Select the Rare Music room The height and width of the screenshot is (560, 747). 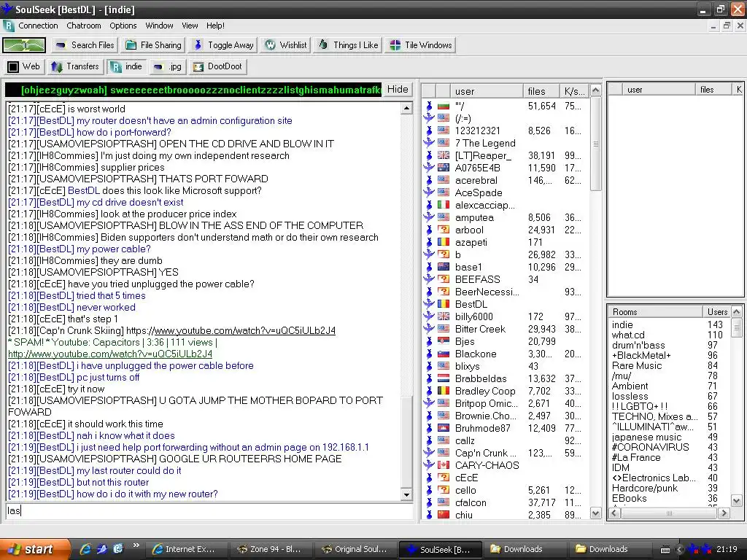(636, 366)
